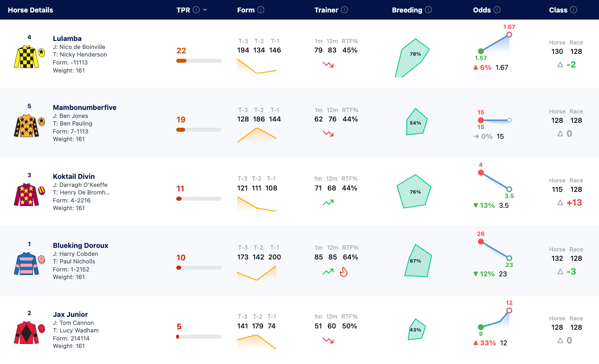This screenshot has height=364, width=599.
Task: Click the Class column info icon
Action: pyautogui.click(x=574, y=10)
